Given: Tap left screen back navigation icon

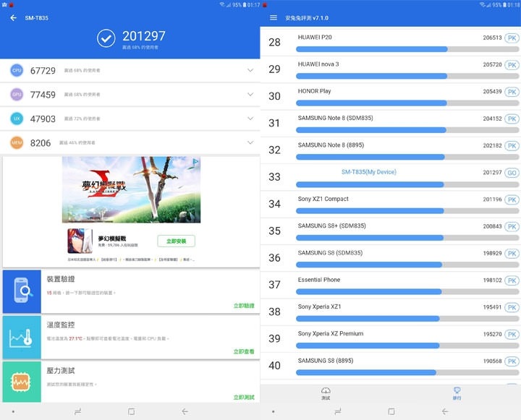Looking at the screenshot, I should pyautogui.click(x=185, y=412).
